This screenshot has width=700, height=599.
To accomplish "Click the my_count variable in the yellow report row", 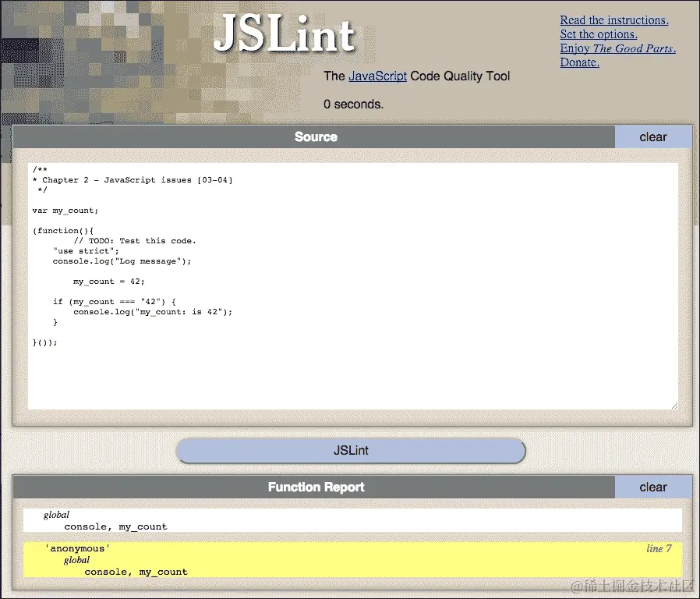I will [x=163, y=571].
